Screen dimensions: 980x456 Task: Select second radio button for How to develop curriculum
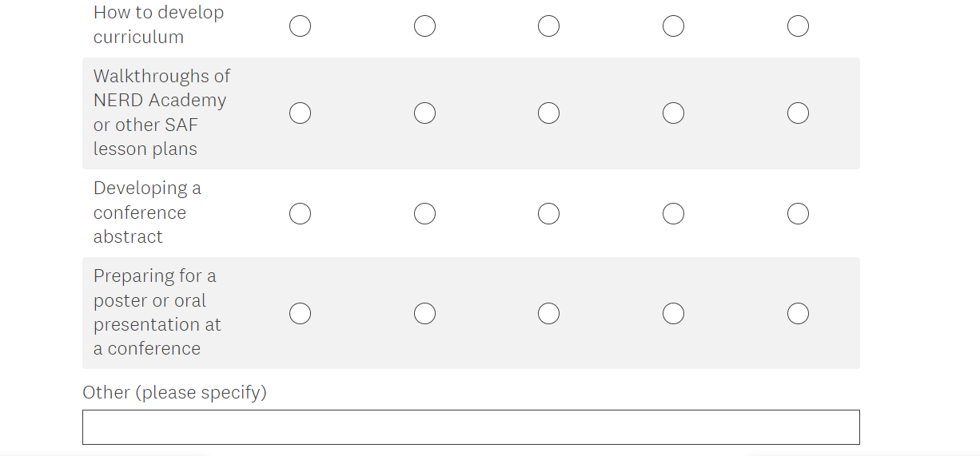[424, 26]
